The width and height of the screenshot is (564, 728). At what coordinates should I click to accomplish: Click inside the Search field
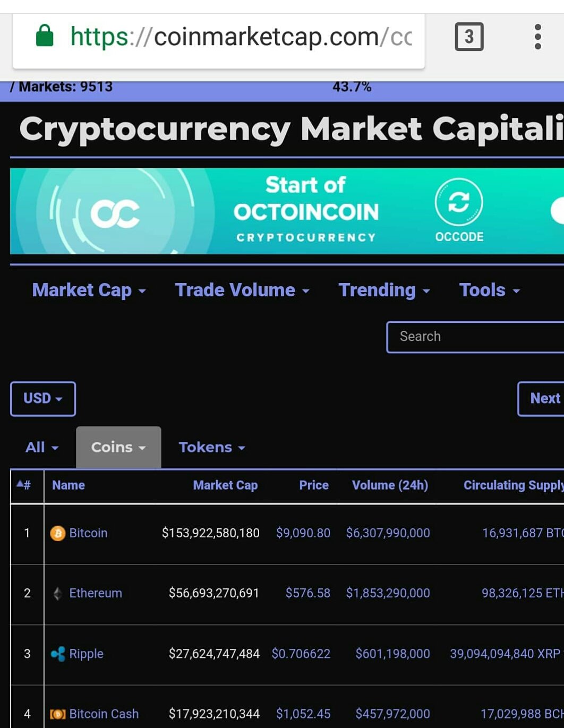click(475, 337)
